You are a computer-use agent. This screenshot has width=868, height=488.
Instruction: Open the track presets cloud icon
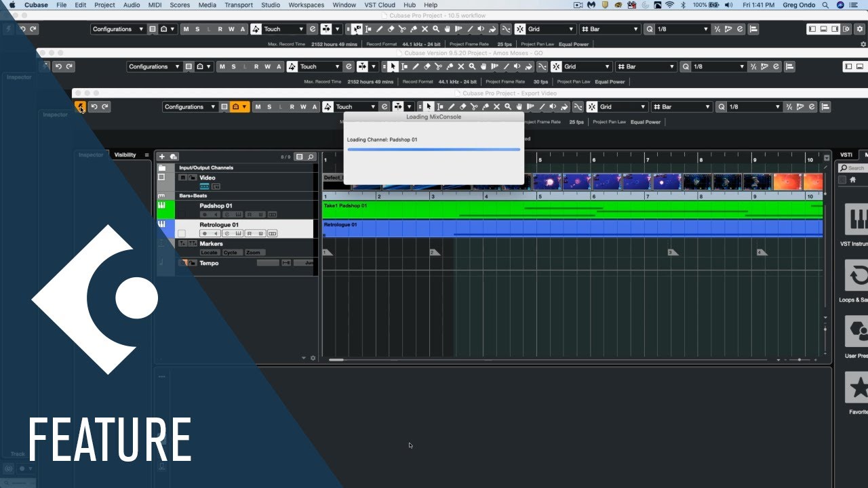tap(173, 157)
